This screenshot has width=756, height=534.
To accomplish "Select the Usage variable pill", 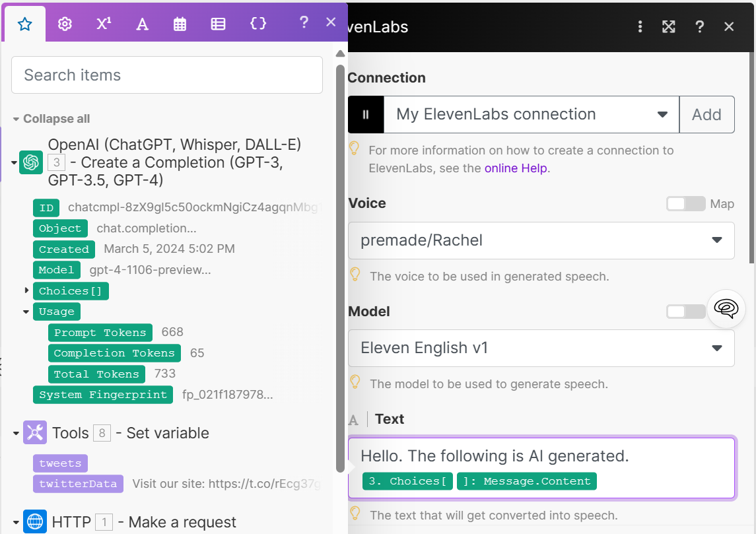I will [56, 312].
